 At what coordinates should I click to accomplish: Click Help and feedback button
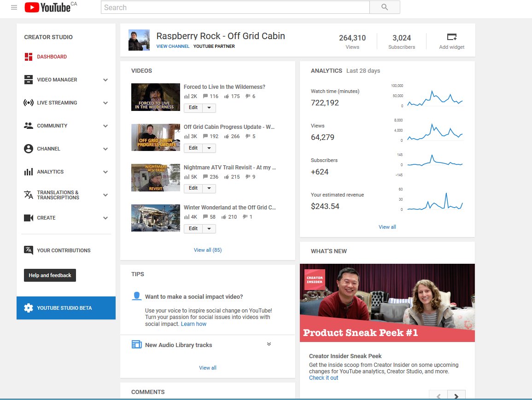tap(50, 275)
